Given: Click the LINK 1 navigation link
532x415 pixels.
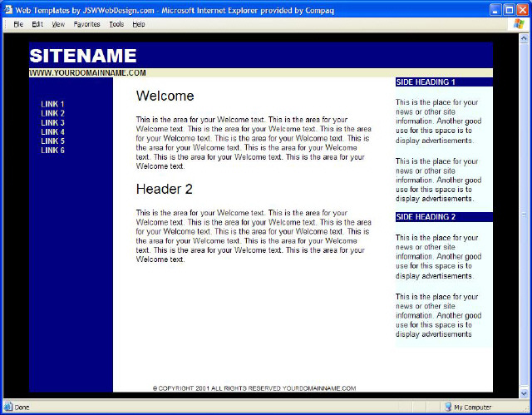Looking at the screenshot, I should (52, 104).
